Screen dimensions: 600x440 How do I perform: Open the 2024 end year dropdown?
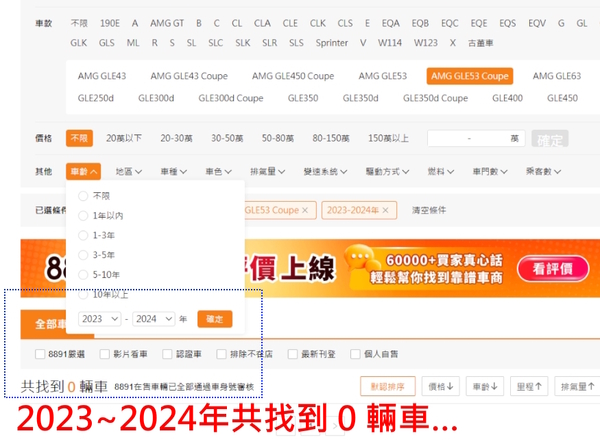154,319
